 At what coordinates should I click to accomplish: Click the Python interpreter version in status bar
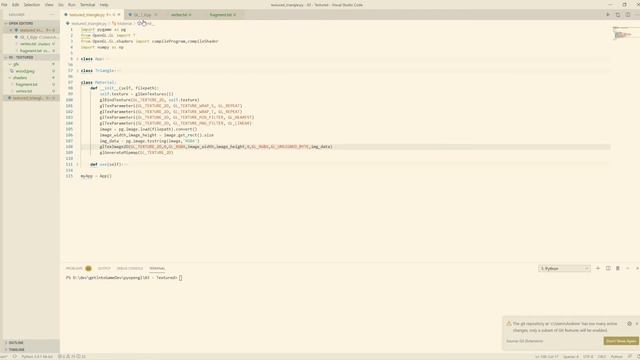37,357
